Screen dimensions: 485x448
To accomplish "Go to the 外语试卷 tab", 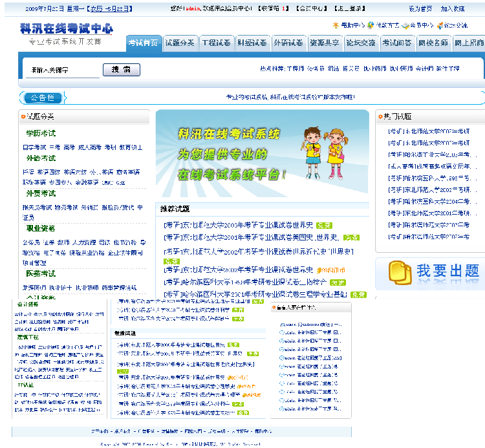I will point(288,43).
